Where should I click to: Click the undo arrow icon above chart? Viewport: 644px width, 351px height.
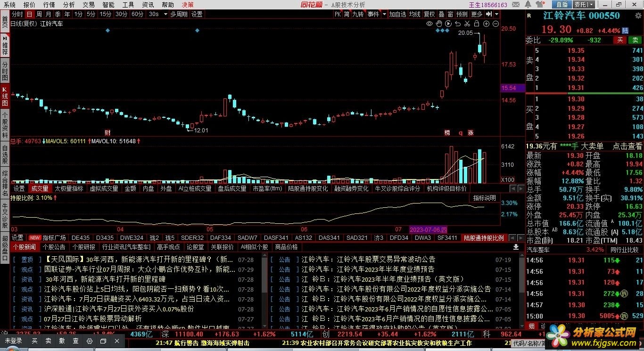click(458, 24)
